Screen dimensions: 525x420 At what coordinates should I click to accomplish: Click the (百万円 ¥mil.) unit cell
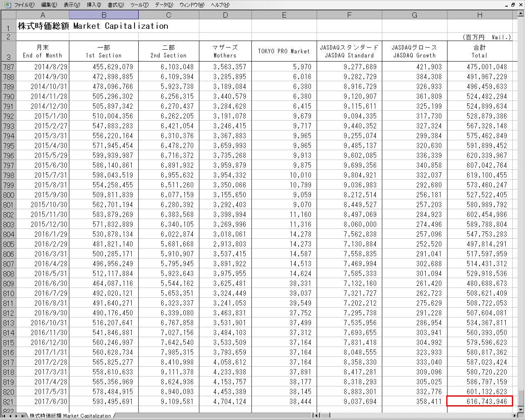click(x=480, y=37)
